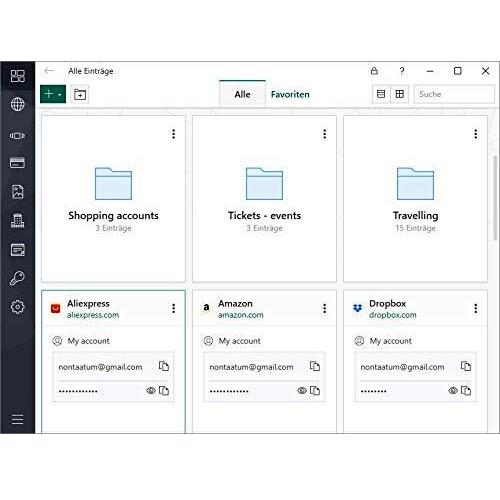Click the Suche search field
The height and width of the screenshot is (500, 500).
click(454, 94)
